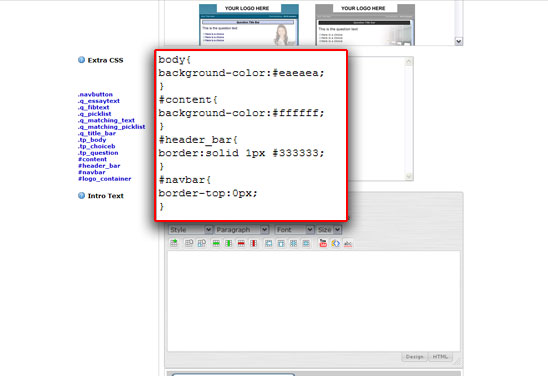Image resolution: width=548 pixels, height=376 pixels.
Task: Click the #header_bar selector link
Action: click(99, 166)
